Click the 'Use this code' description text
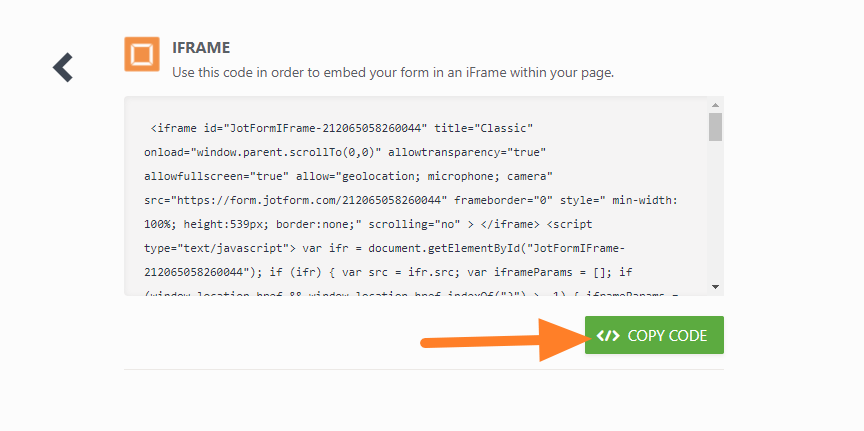The image size is (864, 431). tap(392, 72)
